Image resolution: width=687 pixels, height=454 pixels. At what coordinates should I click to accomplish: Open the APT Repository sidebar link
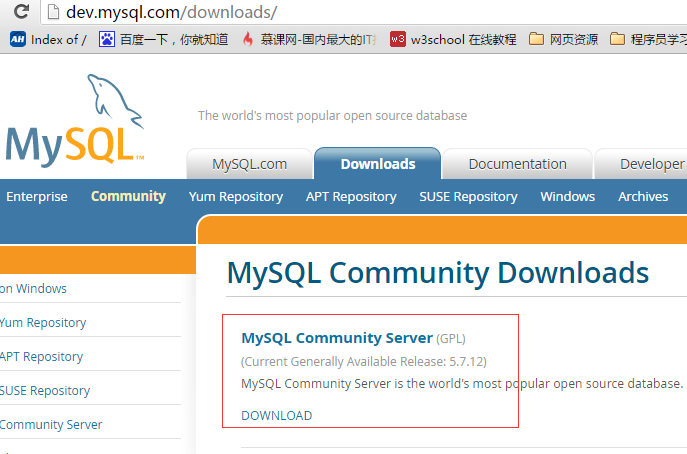(41, 357)
